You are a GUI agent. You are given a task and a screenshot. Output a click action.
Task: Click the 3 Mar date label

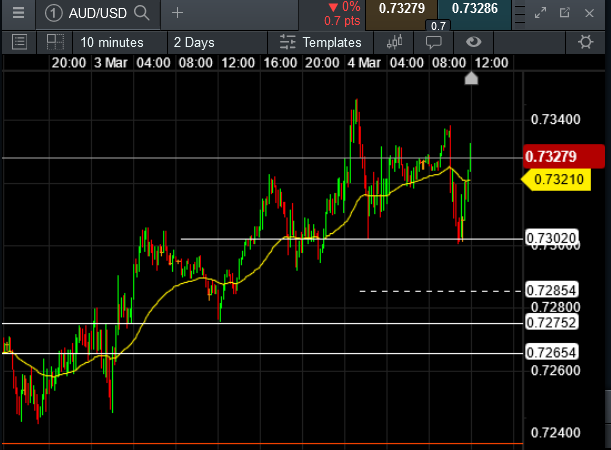pyautogui.click(x=111, y=63)
